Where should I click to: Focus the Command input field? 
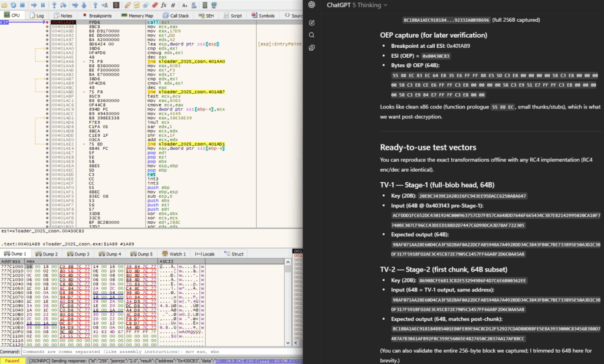(162, 352)
